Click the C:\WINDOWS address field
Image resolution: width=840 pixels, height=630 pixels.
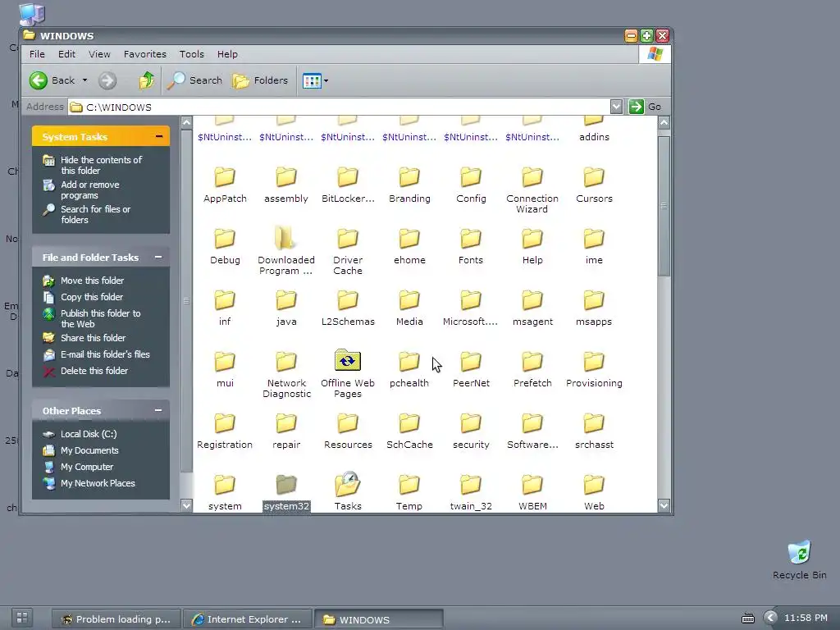coord(339,107)
